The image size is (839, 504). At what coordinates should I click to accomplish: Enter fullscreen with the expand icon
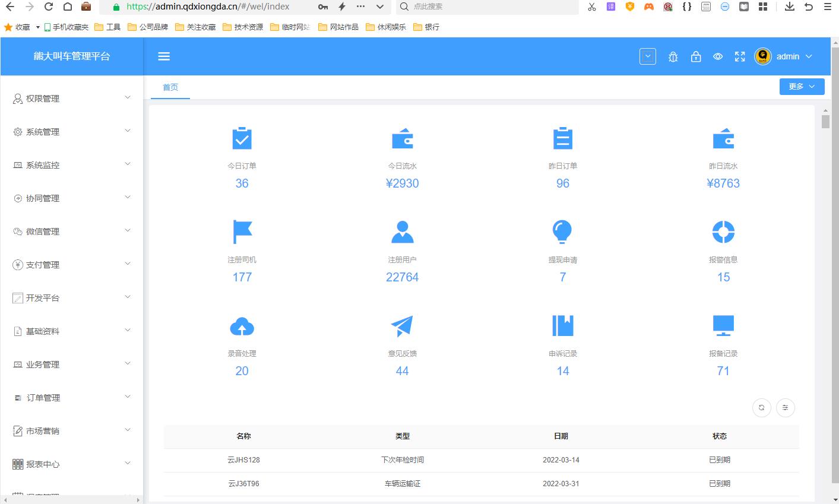click(x=740, y=57)
